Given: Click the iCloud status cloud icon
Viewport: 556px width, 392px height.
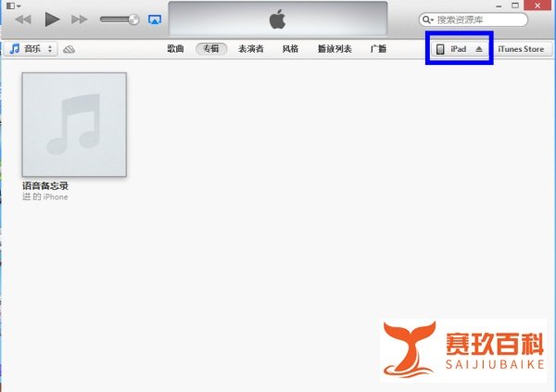Looking at the screenshot, I should point(69,49).
